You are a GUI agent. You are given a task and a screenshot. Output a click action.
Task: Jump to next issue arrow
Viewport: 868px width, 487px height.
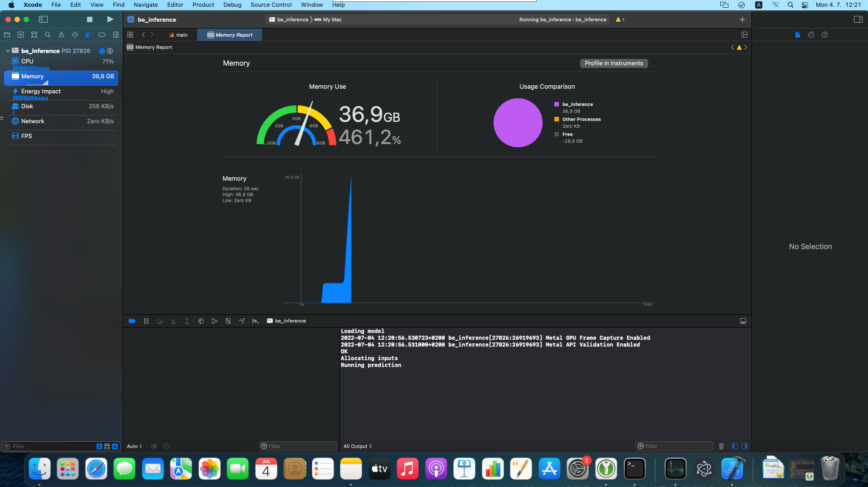(x=746, y=47)
